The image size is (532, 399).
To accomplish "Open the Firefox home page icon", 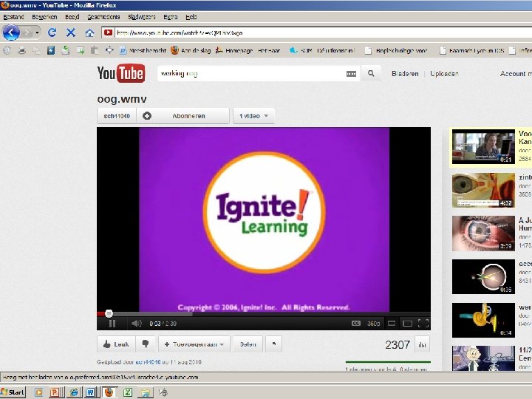I will coord(89,33).
